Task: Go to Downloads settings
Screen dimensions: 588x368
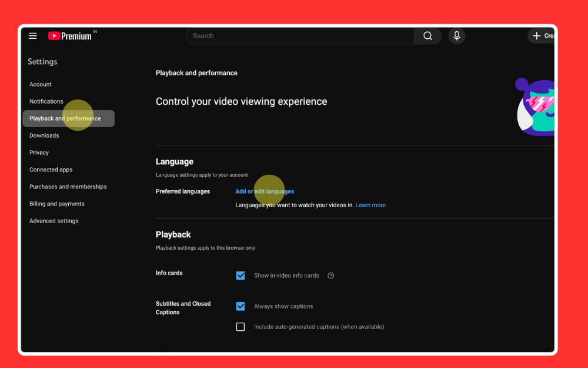Action: click(44, 135)
